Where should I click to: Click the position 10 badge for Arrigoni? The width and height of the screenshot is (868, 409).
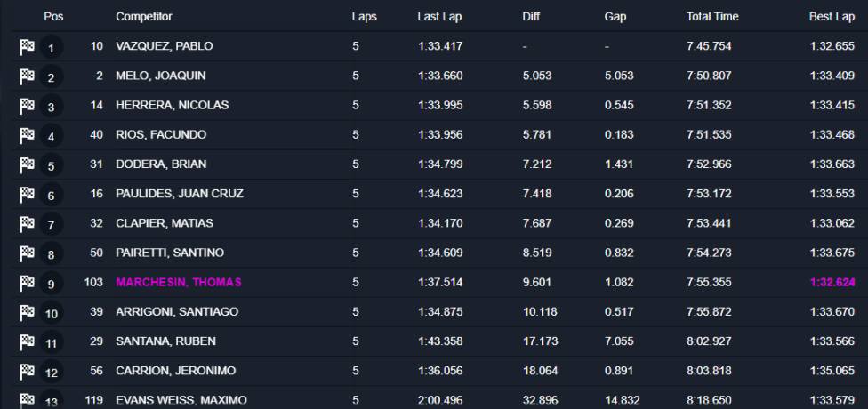point(52,313)
